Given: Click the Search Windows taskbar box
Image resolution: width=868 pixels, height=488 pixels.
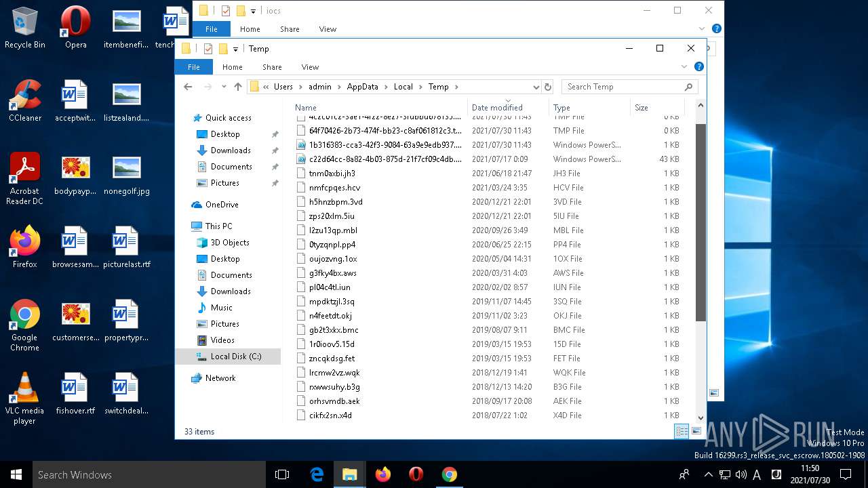Looking at the screenshot, I should pos(150,474).
